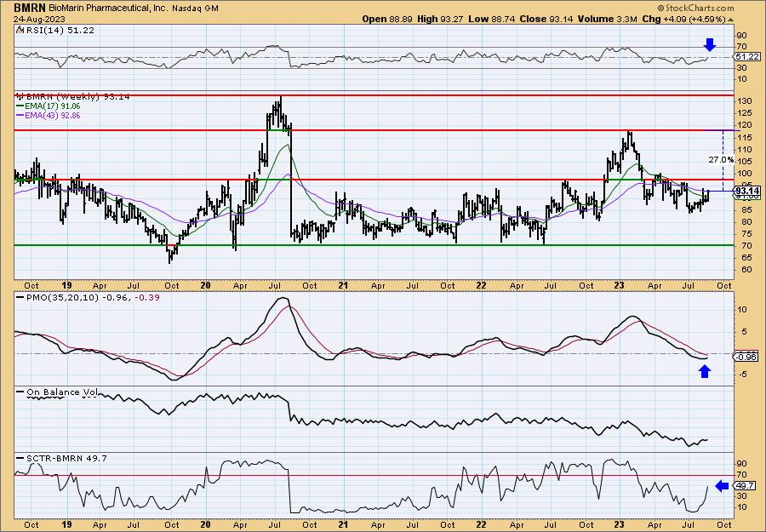Click the 105 price axis label

(x=745, y=161)
